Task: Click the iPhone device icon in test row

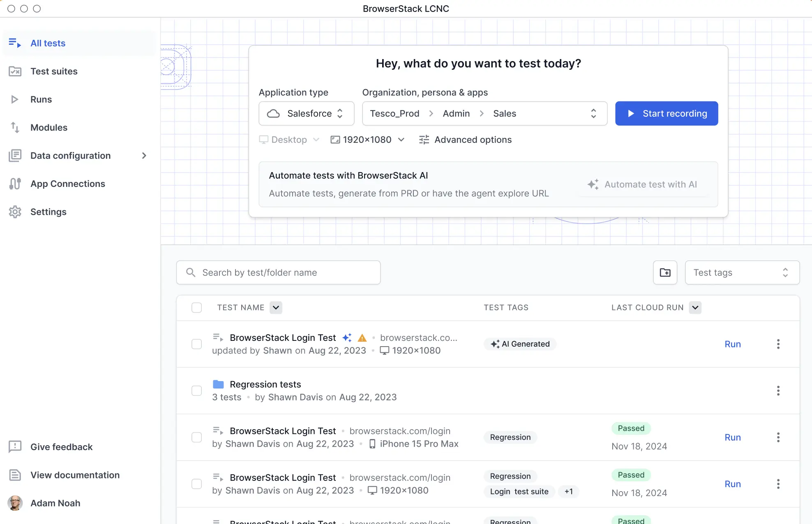Action: pos(372,444)
